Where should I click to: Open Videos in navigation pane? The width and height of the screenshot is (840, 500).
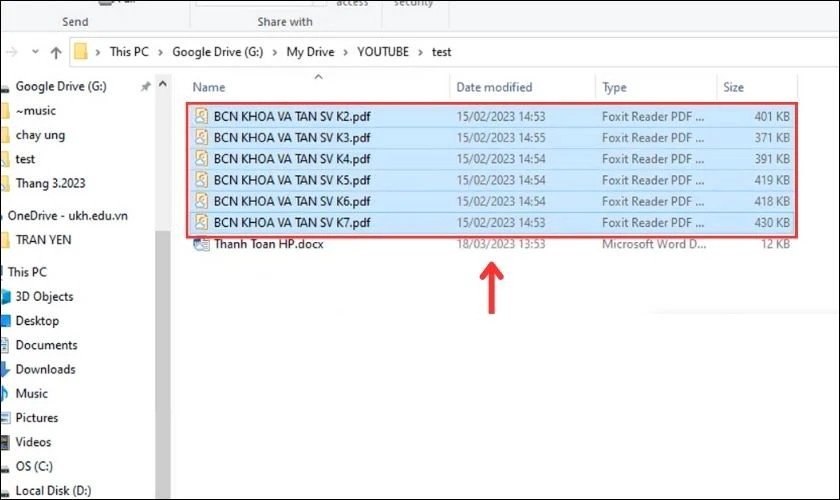pos(33,442)
